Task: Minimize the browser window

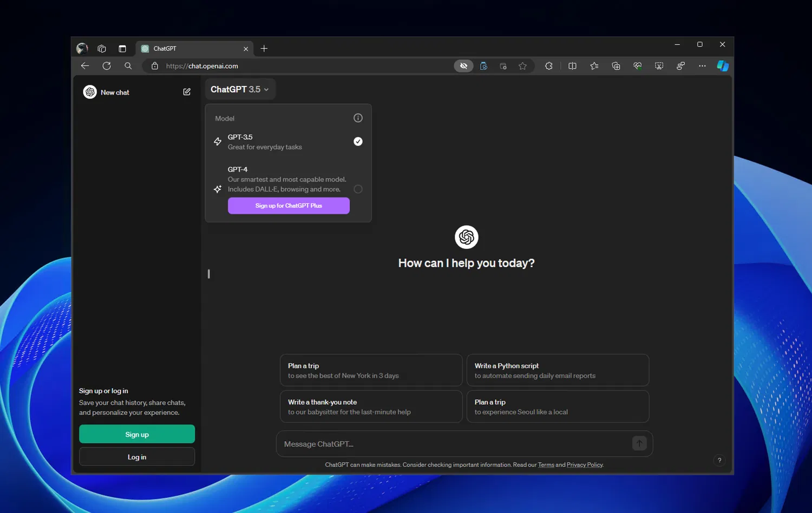Action: click(677, 44)
